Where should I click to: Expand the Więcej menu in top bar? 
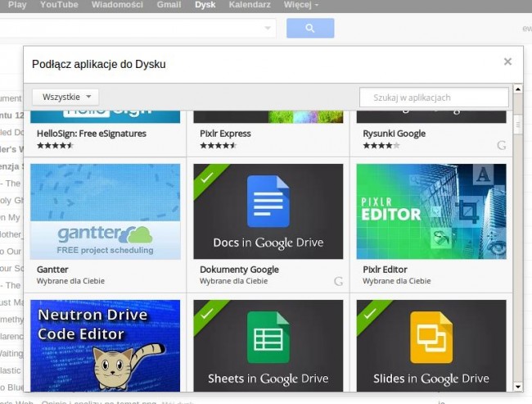click(x=301, y=5)
